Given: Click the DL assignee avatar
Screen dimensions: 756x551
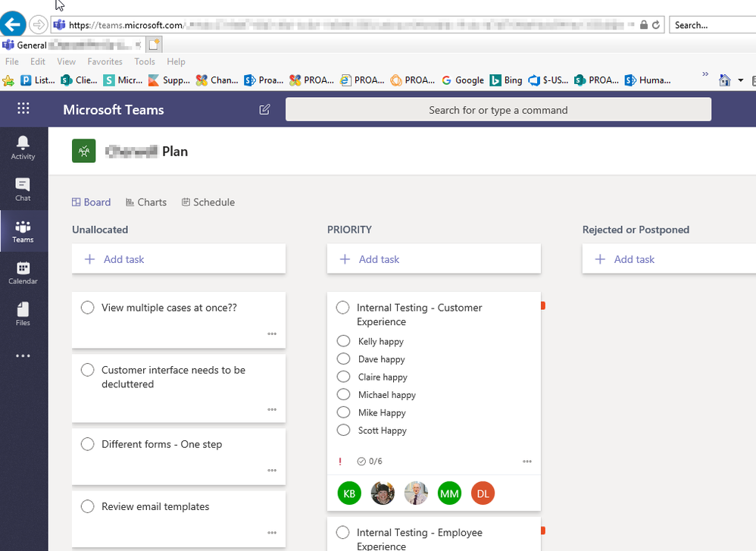Looking at the screenshot, I should pyautogui.click(x=483, y=493).
